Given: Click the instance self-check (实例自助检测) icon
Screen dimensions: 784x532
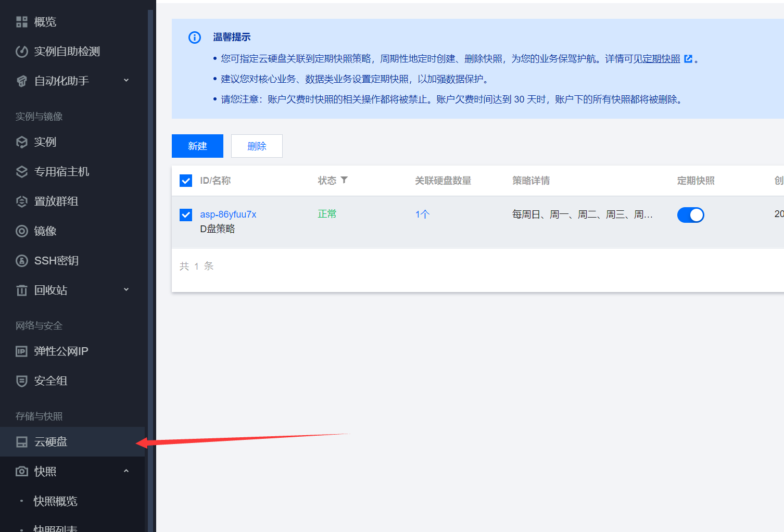Looking at the screenshot, I should [x=22, y=52].
